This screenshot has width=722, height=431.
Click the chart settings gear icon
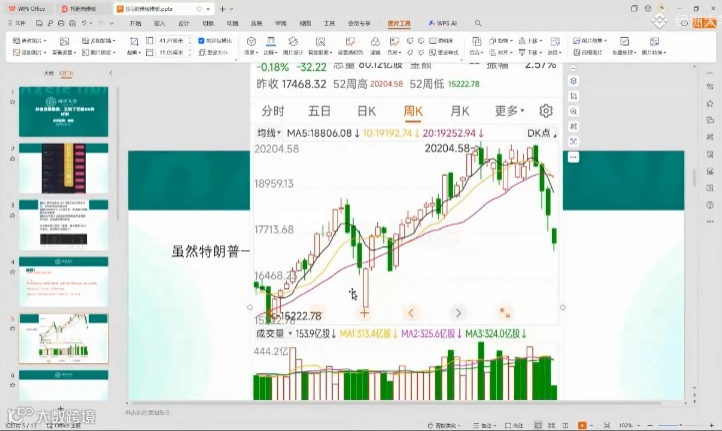(x=546, y=111)
